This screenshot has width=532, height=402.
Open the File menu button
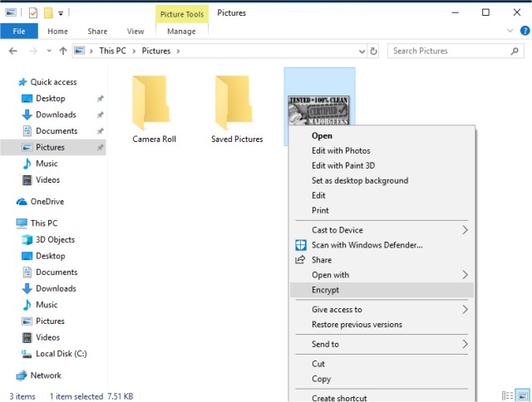click(18, 32)
